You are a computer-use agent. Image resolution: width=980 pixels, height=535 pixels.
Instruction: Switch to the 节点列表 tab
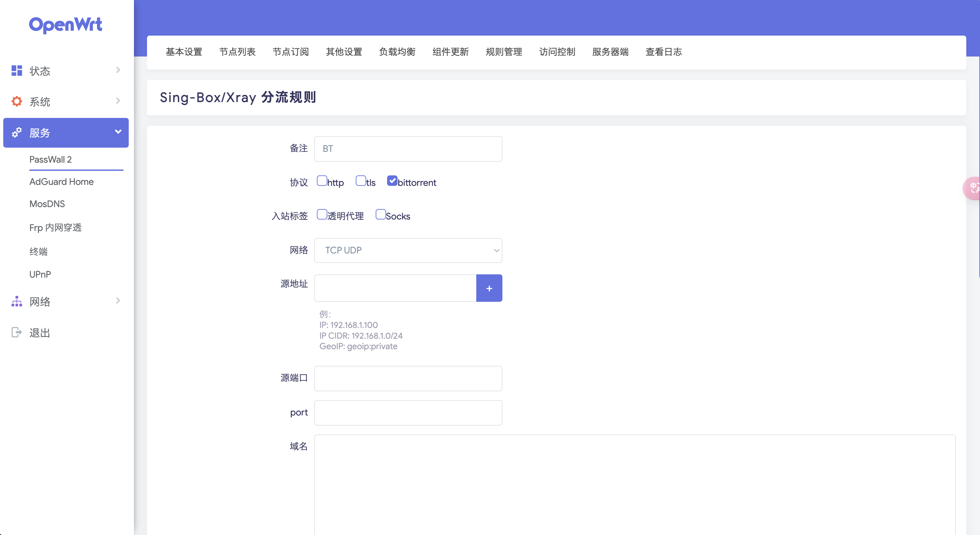tap(237, 52)
